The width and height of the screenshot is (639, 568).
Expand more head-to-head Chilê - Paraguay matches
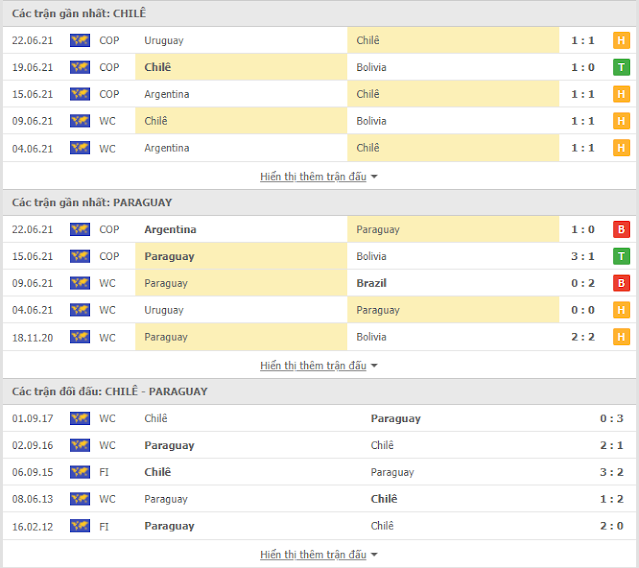coord(318,555)
